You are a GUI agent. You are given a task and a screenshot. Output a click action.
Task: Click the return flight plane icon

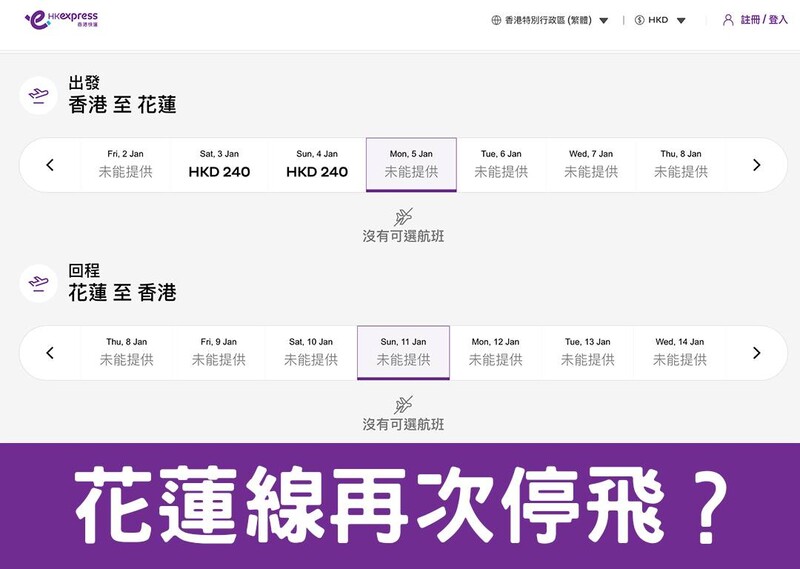click(39, 284)
